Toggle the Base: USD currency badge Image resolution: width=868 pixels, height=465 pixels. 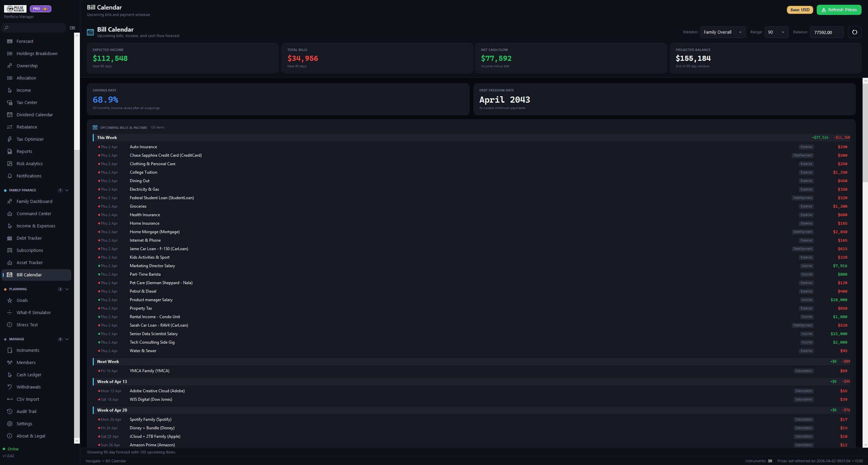click(x=799, y=10)
